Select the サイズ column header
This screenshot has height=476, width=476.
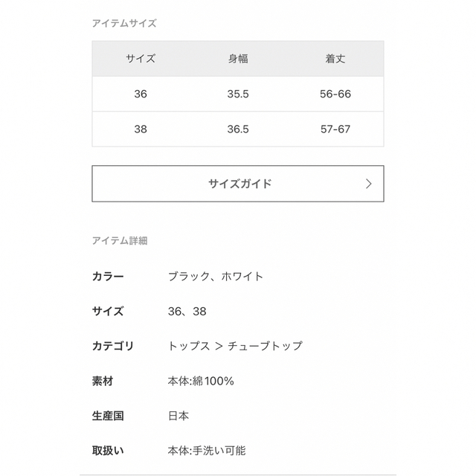[x=141, y=59]
